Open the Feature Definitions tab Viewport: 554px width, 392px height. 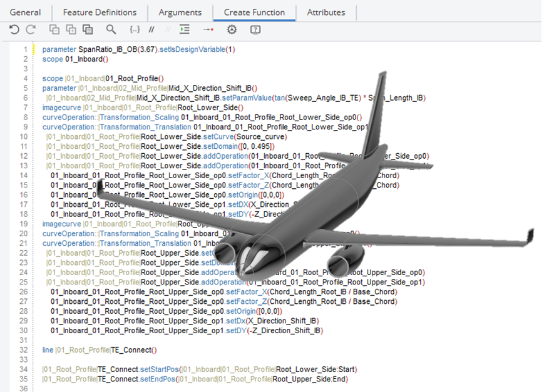point(100,13)
